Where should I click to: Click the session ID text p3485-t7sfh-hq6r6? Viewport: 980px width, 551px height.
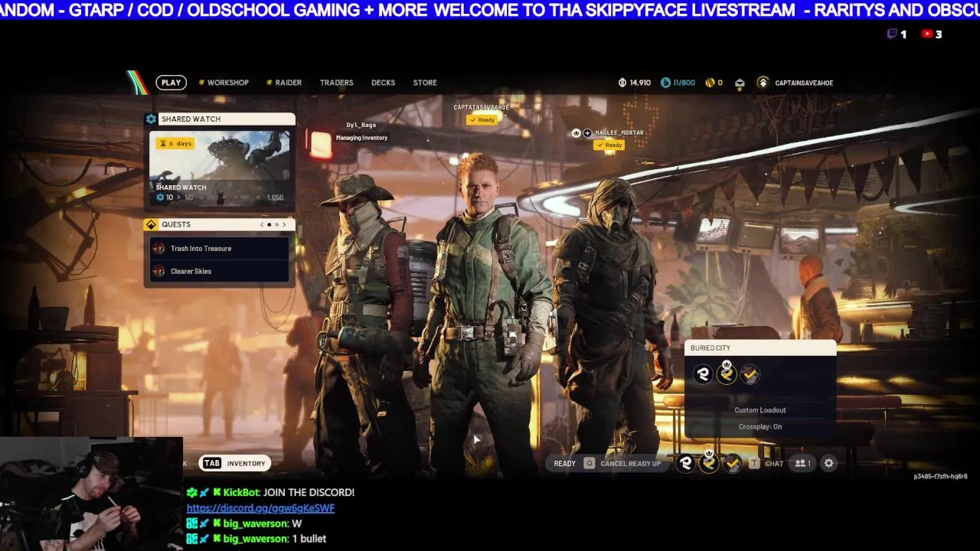pos(940,476)
